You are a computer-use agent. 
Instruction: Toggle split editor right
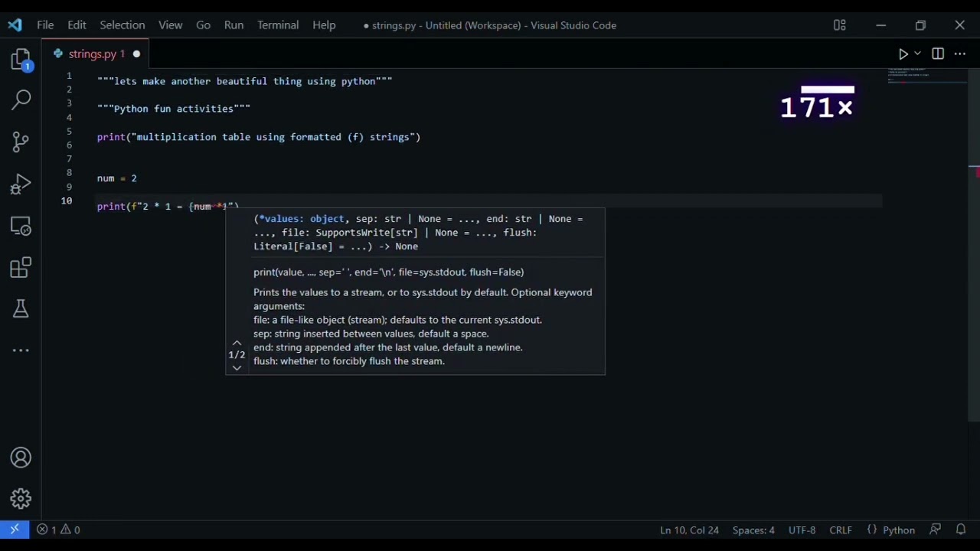[938, 54]
